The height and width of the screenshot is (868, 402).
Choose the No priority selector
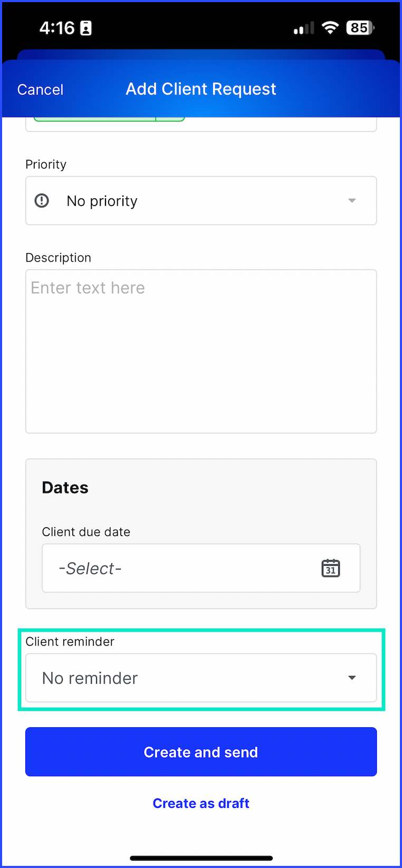coord(201,200)
